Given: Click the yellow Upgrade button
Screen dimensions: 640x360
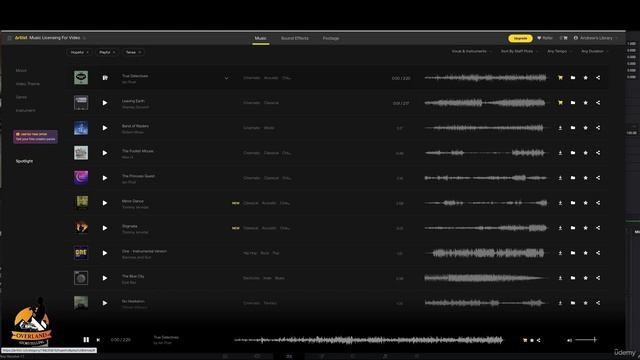Looking at the screenshot, I should [520, 38].
